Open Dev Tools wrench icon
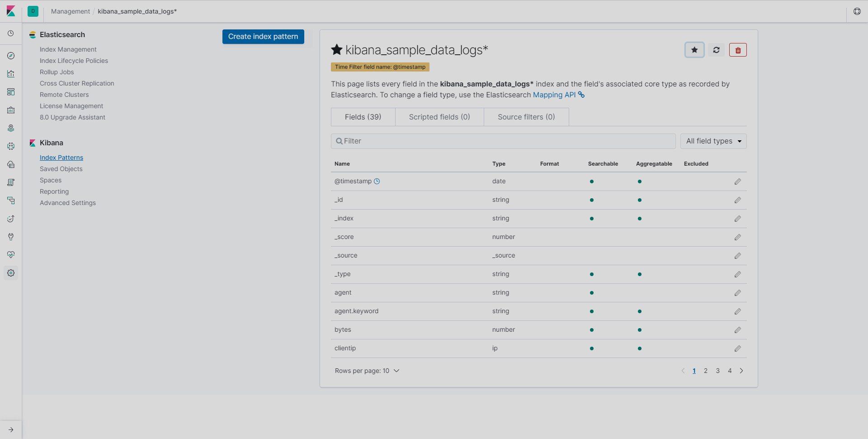Image resolution: width=868 pixels, height=439 pixels. 11,237
